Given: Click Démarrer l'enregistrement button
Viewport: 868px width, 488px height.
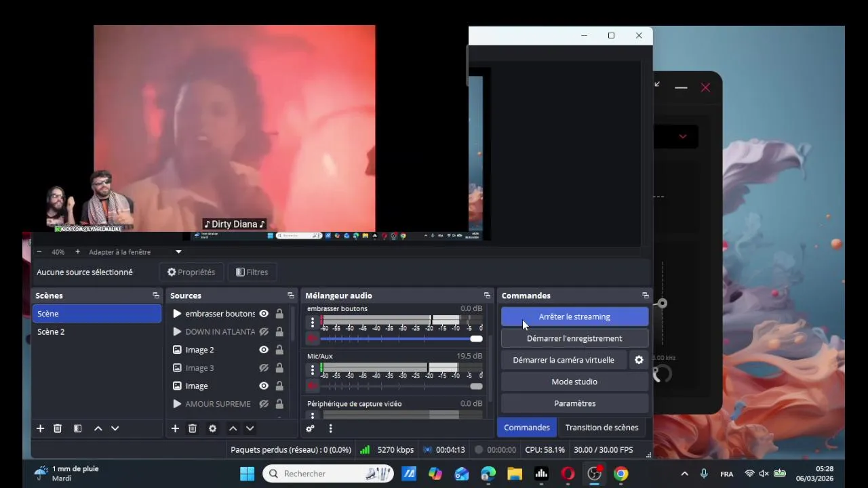Looking at the screenshot, I should tap(574, 338).
